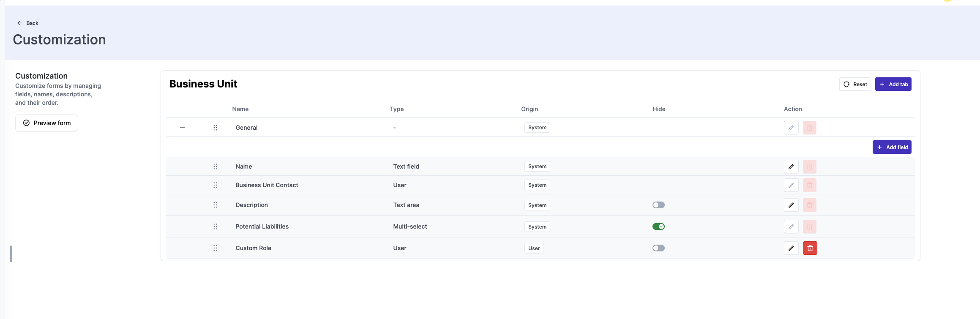Go Back to previous page

point(28,23)
